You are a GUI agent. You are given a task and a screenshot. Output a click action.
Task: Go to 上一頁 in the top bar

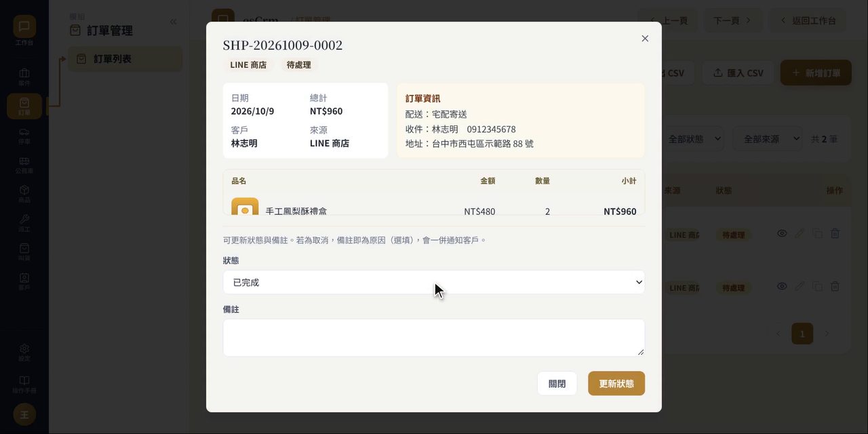pos(669,20)
